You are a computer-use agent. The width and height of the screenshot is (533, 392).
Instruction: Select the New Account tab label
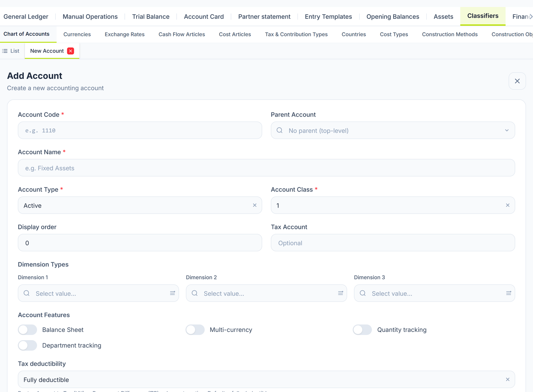47,51
